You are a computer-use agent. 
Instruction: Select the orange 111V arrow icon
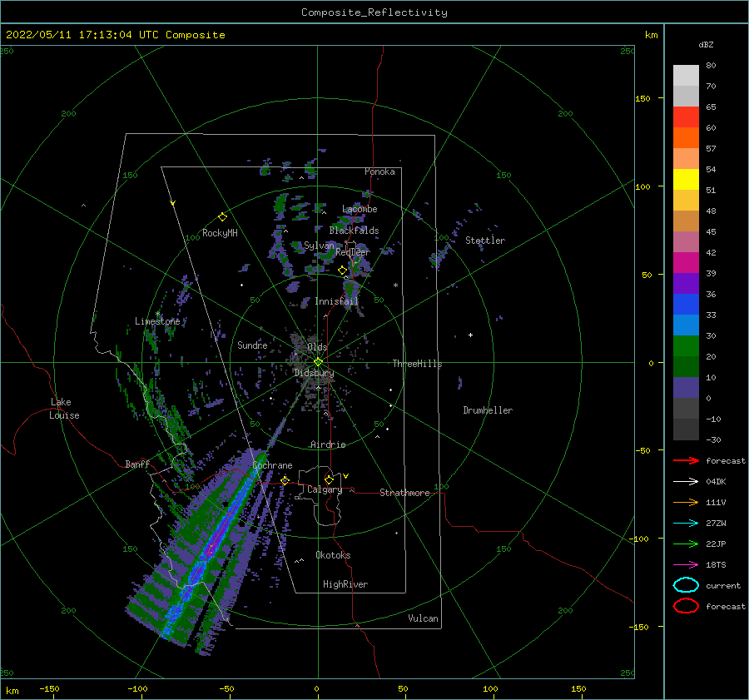pyautogui.click(x=686, y=502)
